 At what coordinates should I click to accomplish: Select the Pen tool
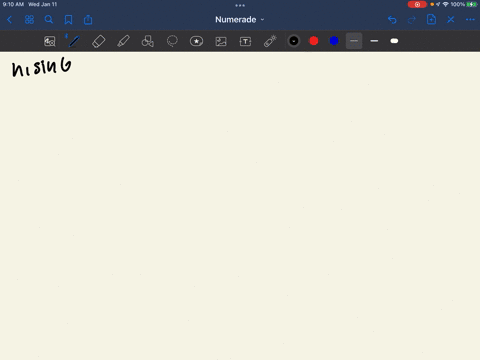click(73, 41)
